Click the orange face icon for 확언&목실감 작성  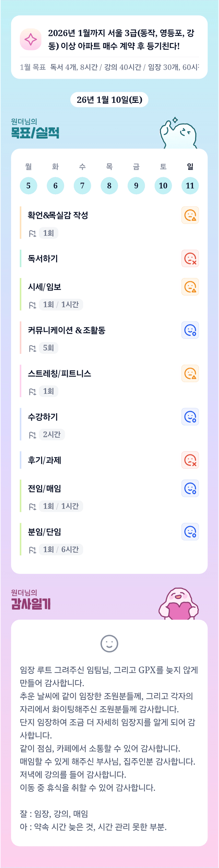click(x=190, y=215)
